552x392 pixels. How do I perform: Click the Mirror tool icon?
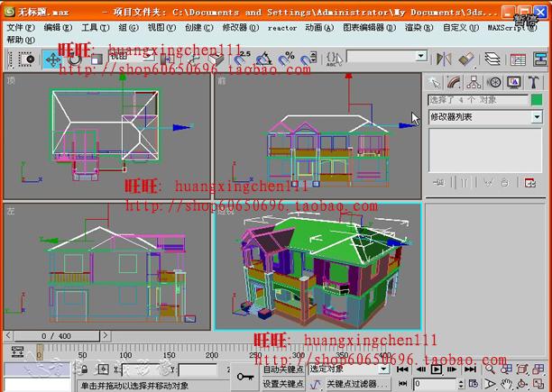(444, 59)
